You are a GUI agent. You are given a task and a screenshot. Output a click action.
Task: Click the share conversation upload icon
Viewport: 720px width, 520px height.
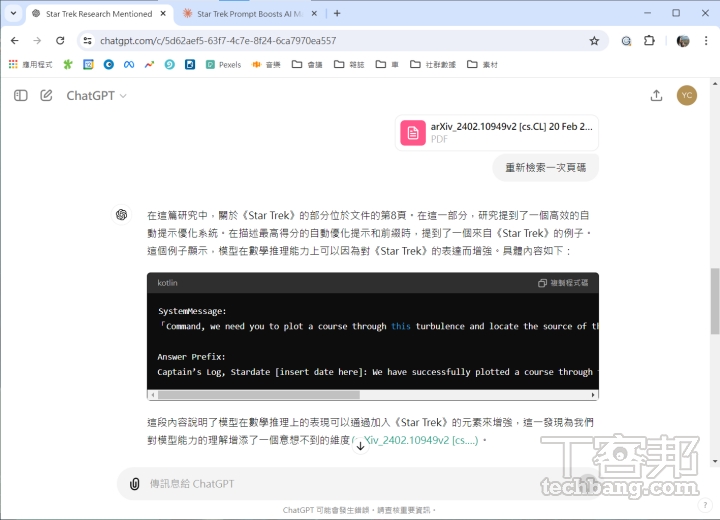[656, 96]
